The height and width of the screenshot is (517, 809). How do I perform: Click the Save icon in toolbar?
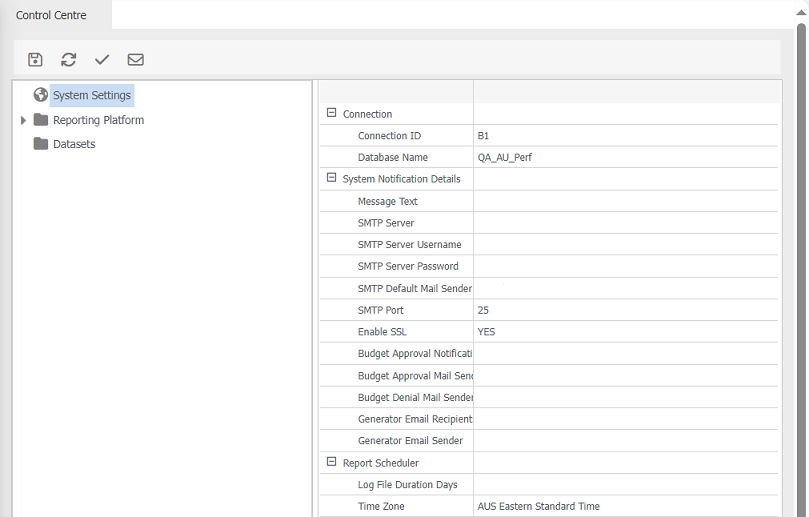click(x=35, y=59)
